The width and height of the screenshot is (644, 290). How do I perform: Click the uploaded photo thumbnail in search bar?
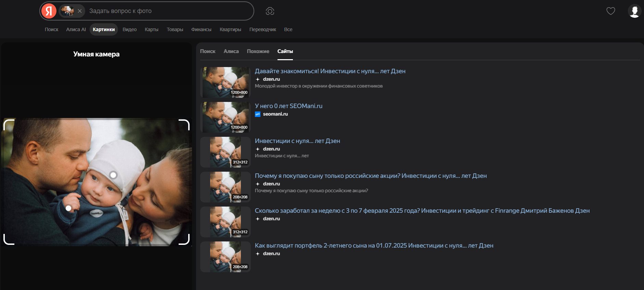click(x=67, y=11)
